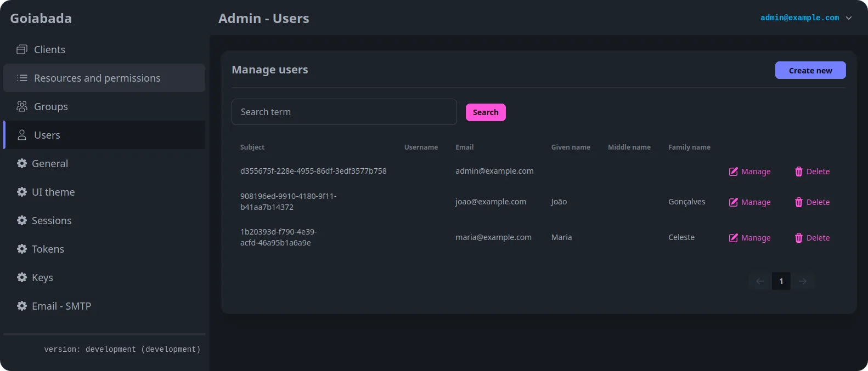The height and width of the screenshot is (371, 868).
Task: Click the Subject column header
Action: (x=252, y=147)
